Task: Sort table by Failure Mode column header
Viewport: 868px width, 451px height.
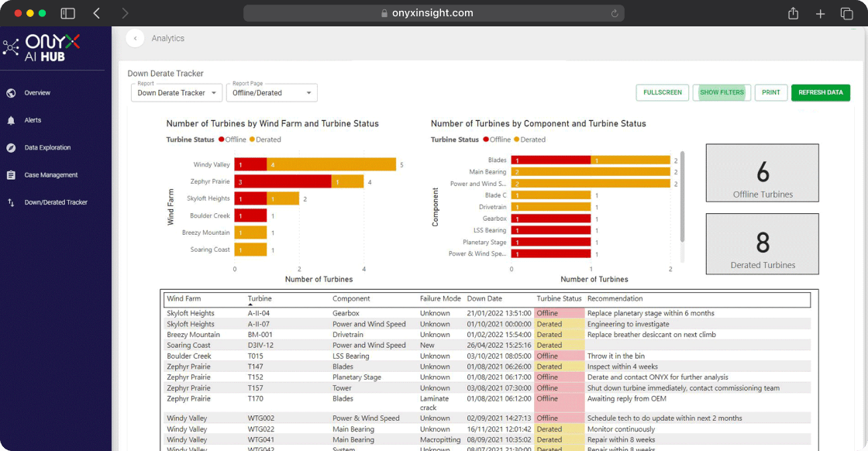Action: coord(440,299)
